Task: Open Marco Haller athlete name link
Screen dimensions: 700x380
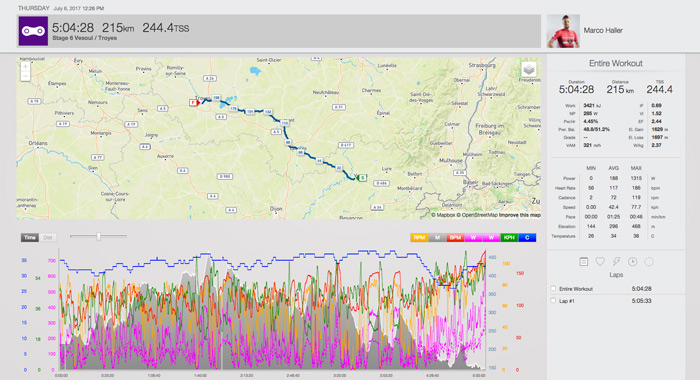Action: coord(603,30)
